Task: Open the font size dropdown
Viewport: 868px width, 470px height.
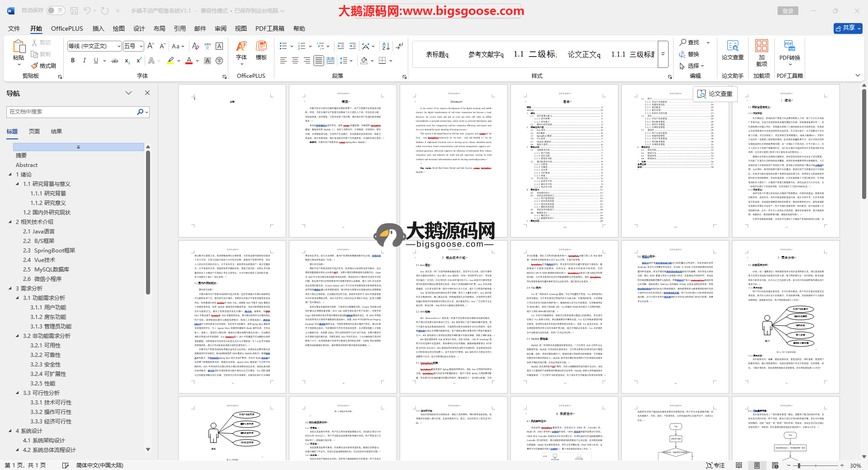Action: pos(142,46)
